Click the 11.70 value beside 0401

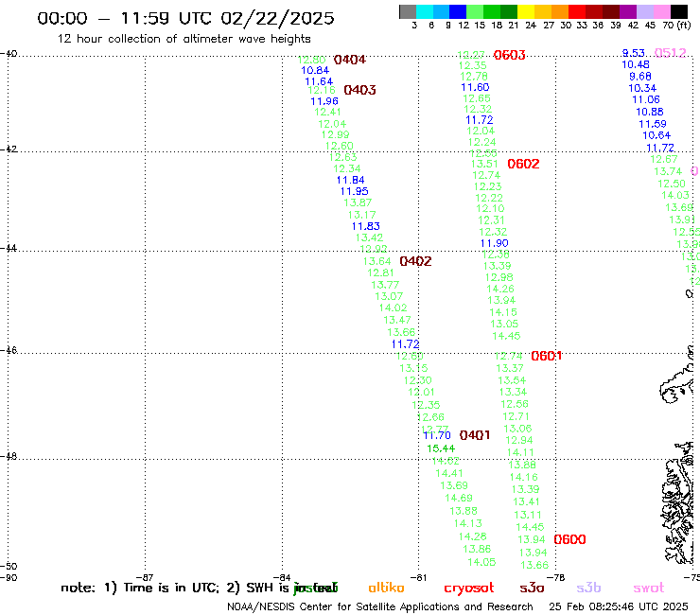coord(437,435)
